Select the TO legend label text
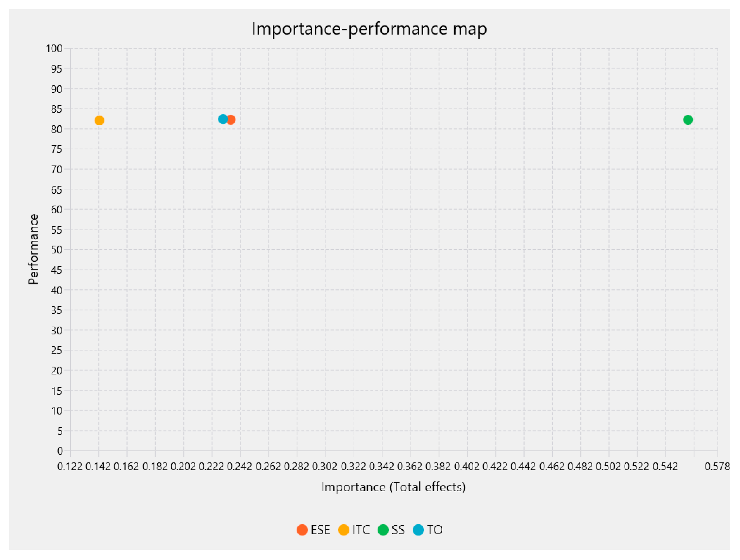The width and height of the screenshot is (740, 560). 434,530
